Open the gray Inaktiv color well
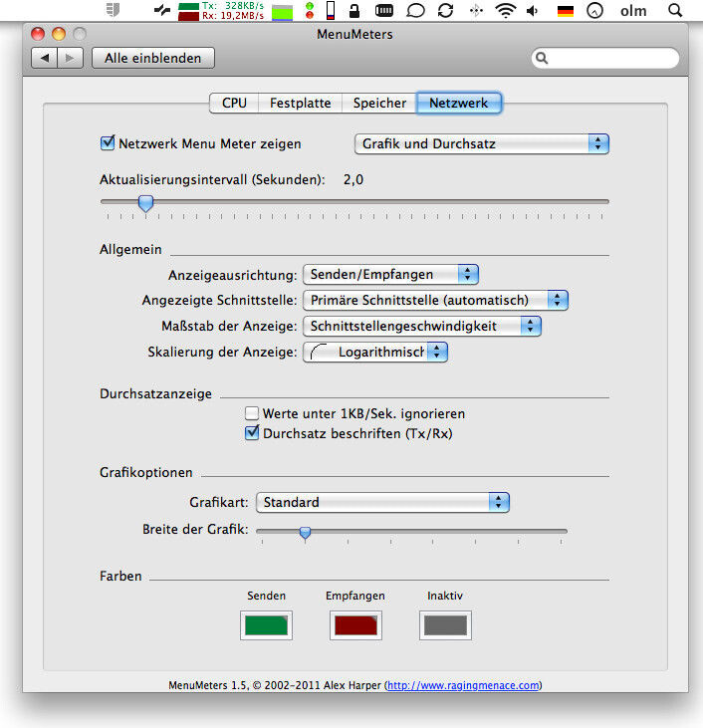703x728 pixels. [445, 625]
